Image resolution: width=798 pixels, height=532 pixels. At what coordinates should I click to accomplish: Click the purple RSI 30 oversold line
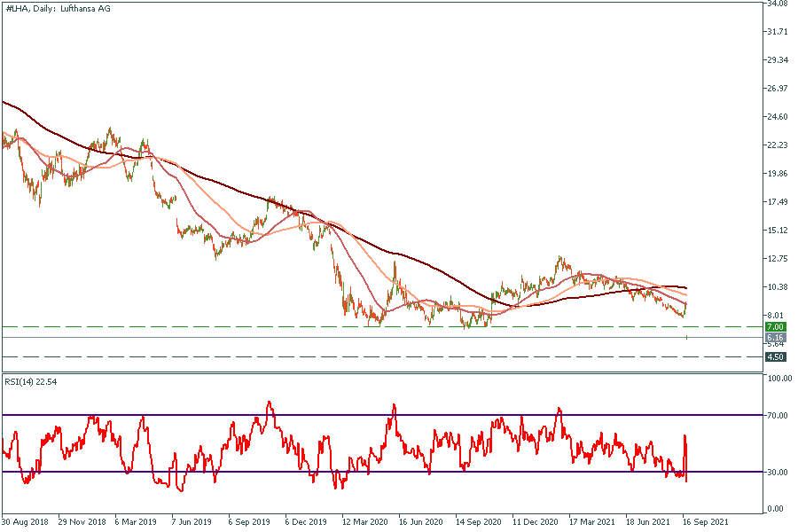(x=355, y=472)
